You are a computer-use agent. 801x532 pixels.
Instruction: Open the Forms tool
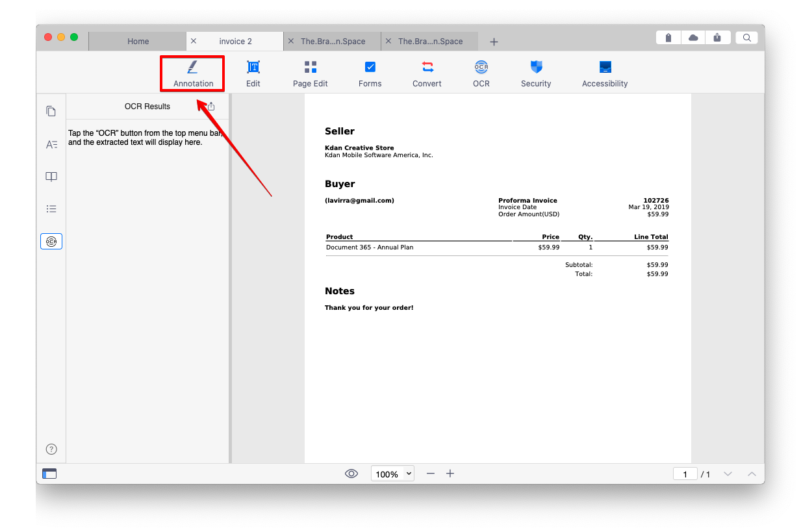370,73
